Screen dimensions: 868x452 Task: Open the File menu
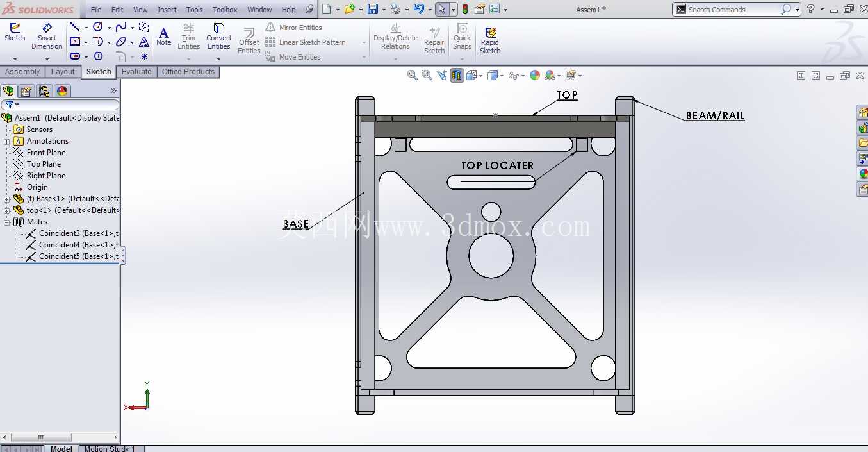pyautogui.click(x=96, y=10)
